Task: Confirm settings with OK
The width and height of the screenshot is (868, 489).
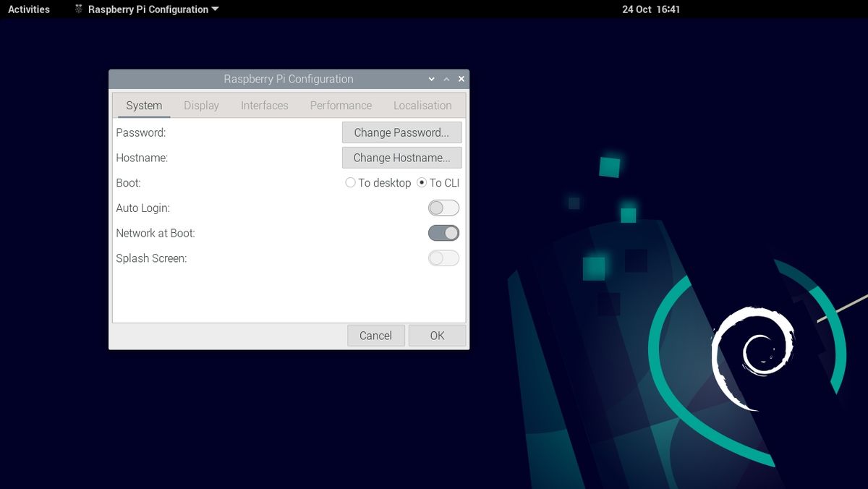Action: [x=437, y=335]
